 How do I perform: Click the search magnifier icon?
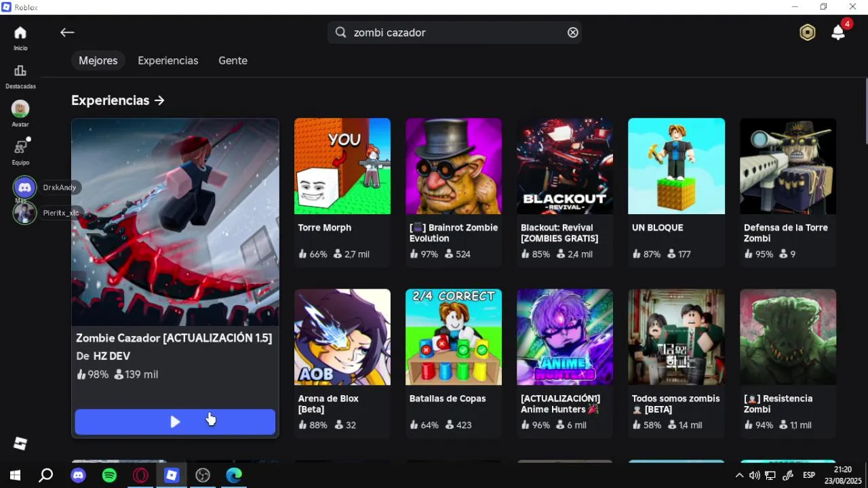point(341,33)
